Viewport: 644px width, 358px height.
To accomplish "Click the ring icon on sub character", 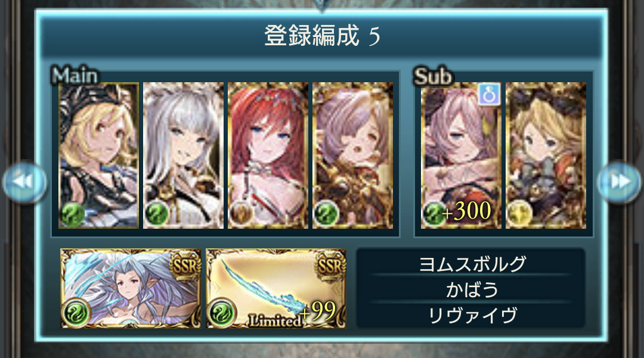I will click(489, 95).
